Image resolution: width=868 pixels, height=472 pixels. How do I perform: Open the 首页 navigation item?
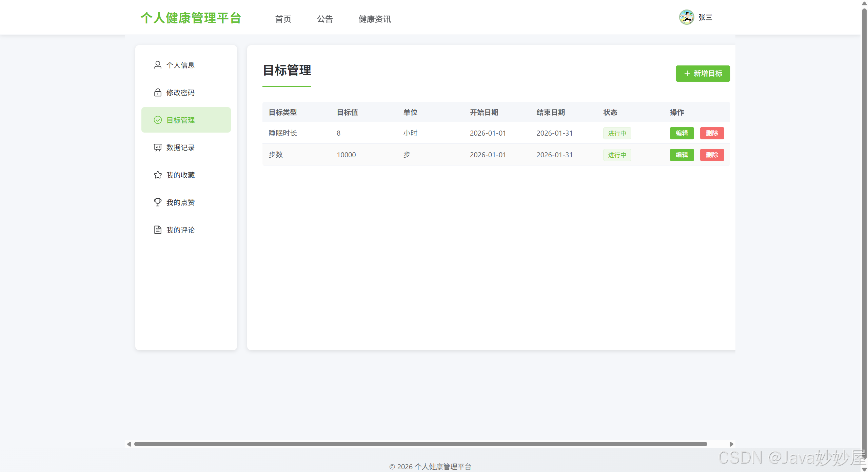283,19
